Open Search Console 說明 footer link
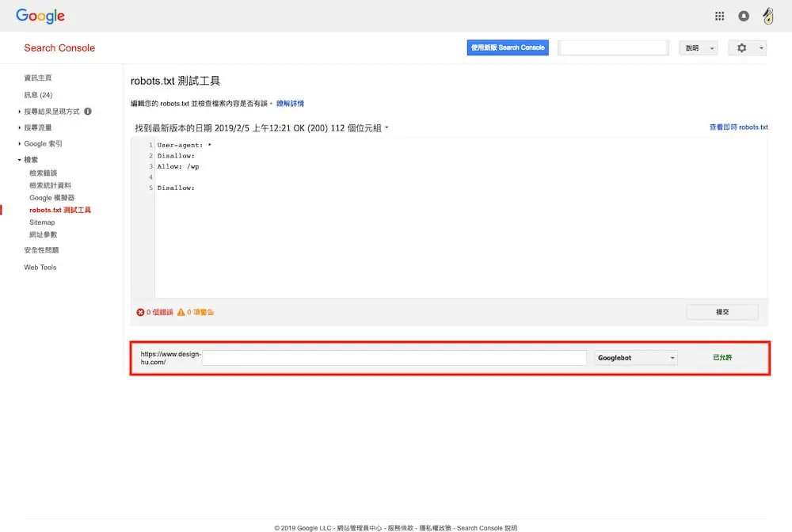792x532 pixels. tap(487, 528)
